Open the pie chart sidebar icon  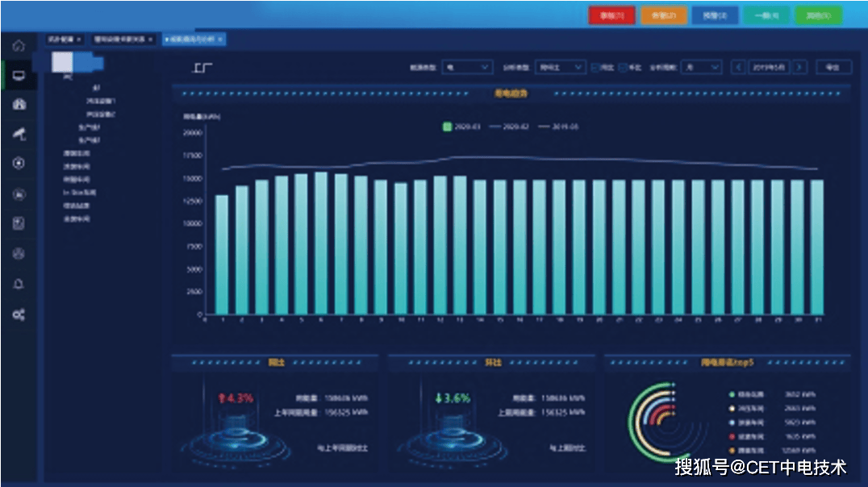(19, 254)
